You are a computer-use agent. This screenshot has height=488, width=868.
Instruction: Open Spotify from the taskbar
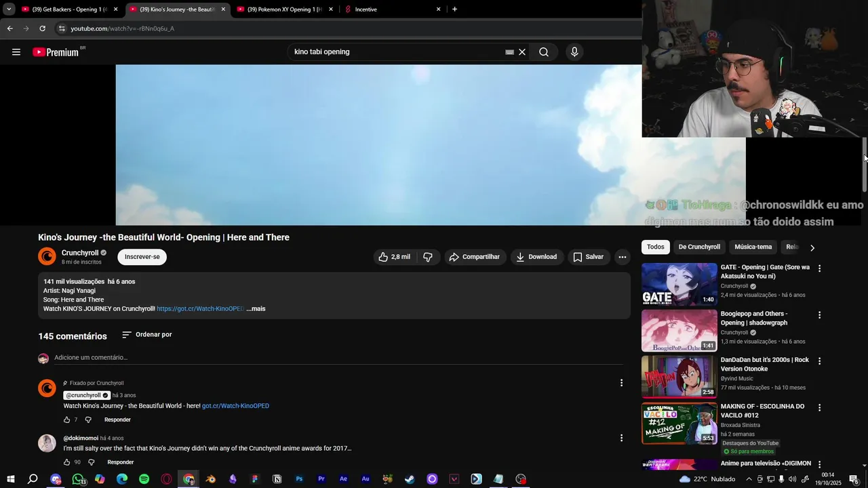coord(144,479)
